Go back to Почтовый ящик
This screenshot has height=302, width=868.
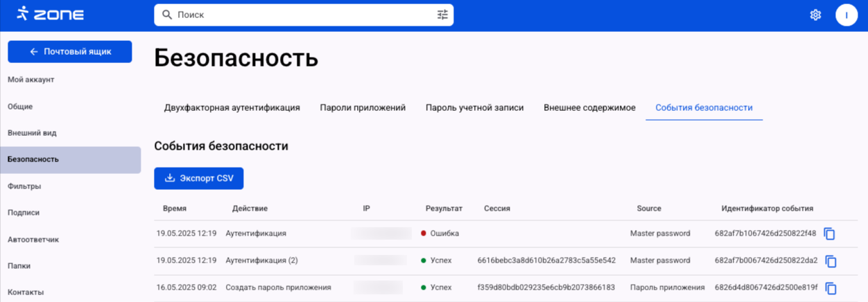pos(70,52)
